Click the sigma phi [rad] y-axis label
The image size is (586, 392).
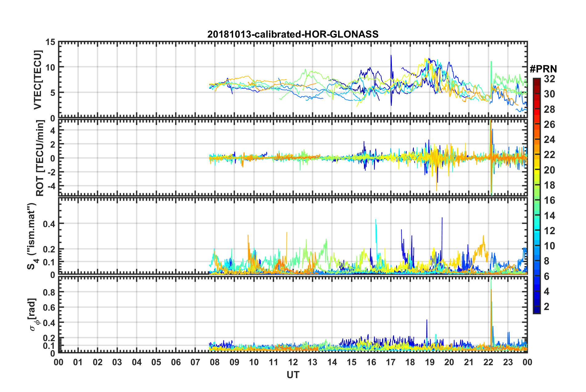point(33,314)
